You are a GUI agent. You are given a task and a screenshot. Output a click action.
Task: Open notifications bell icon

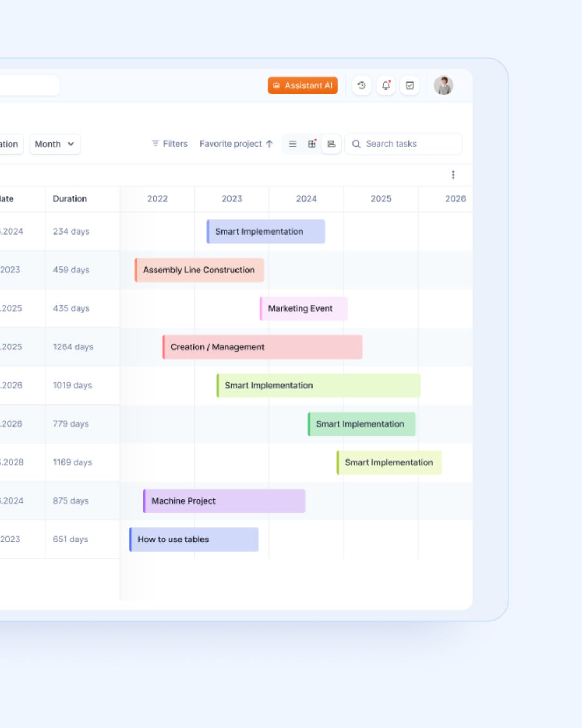(386, 85)
